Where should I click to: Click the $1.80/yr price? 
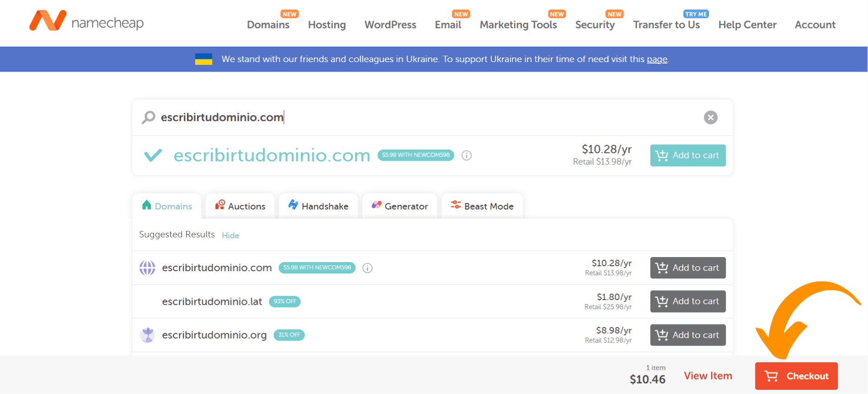614,297
